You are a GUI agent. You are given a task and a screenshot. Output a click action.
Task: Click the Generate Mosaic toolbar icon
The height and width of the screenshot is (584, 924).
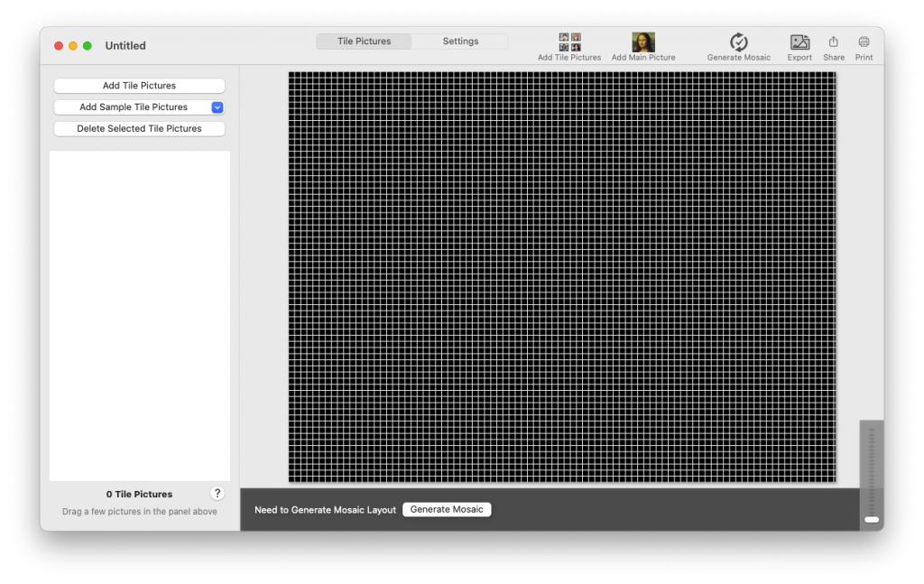pos(738,42)
